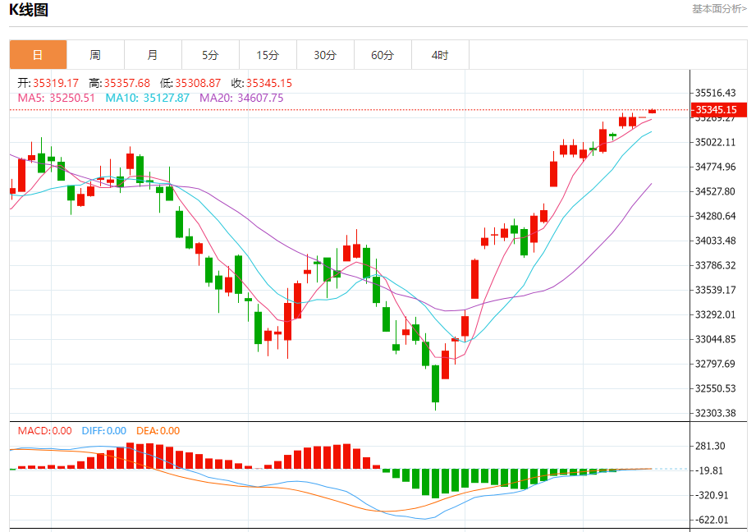Image resolution: width=756 pixels, height=532 pixels.
Task: Click the MA5: 35250.51 label
Action: coord(57,98)
